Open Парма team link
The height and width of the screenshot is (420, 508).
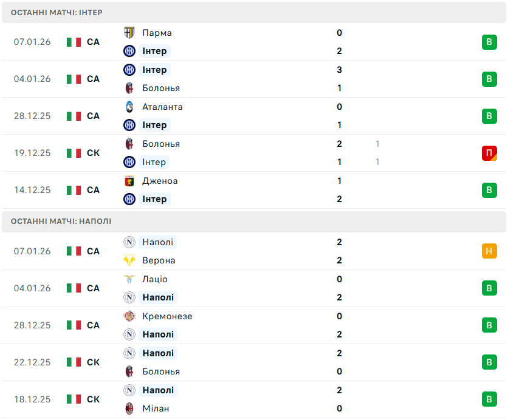[157, 33]
